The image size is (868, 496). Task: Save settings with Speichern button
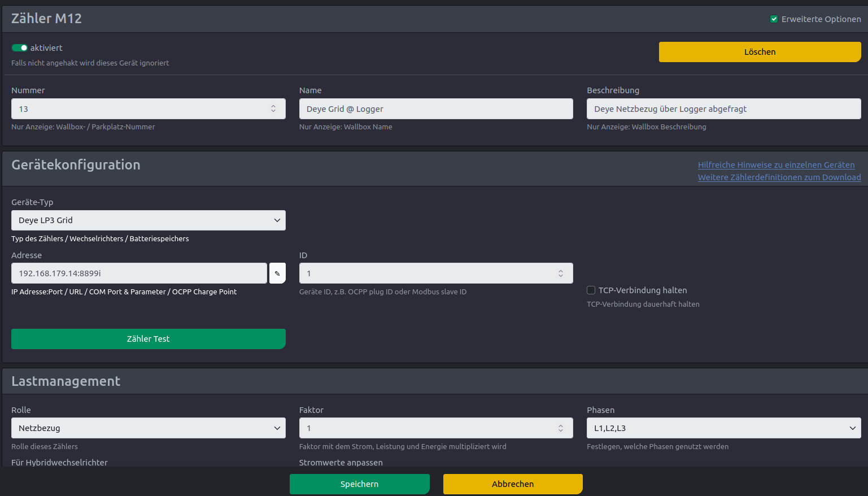[359, 484]
